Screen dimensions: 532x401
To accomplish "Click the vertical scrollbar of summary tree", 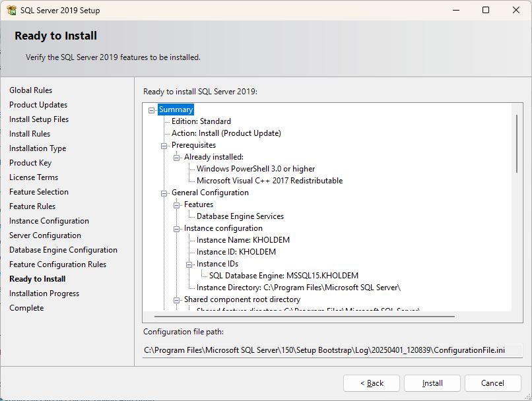I will (517, 144).
